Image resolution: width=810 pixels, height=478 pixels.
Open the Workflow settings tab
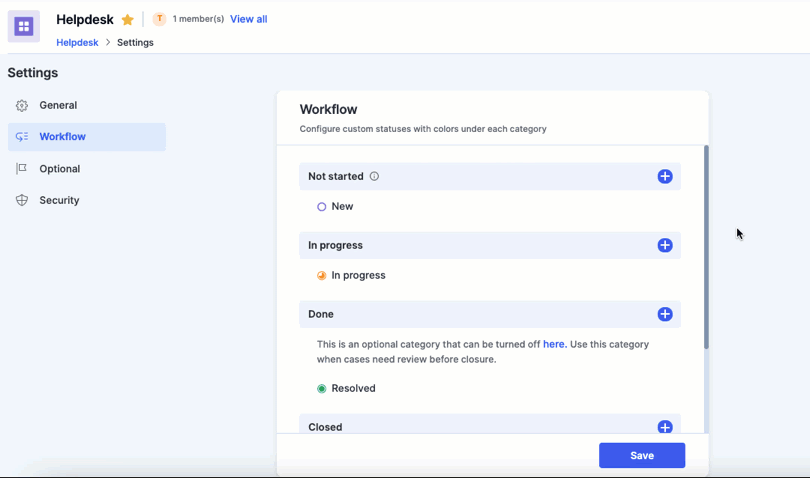coord(87,137)
